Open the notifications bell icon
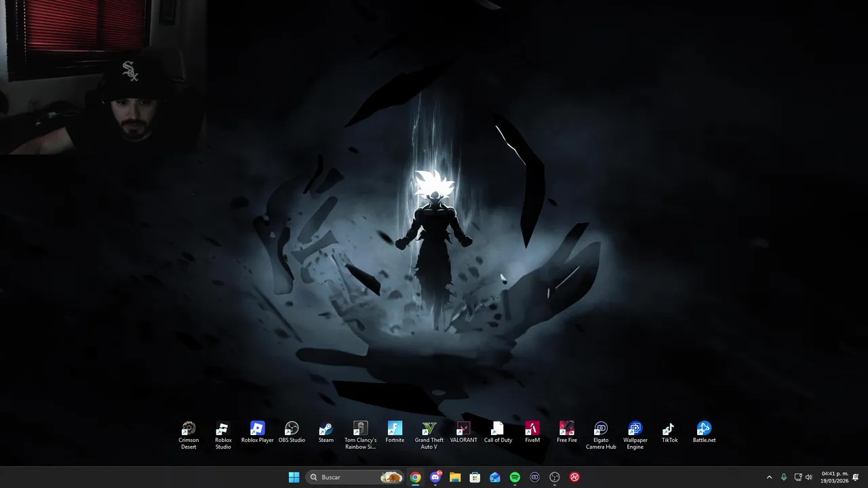The image size is (868, 488). (856, 477)
